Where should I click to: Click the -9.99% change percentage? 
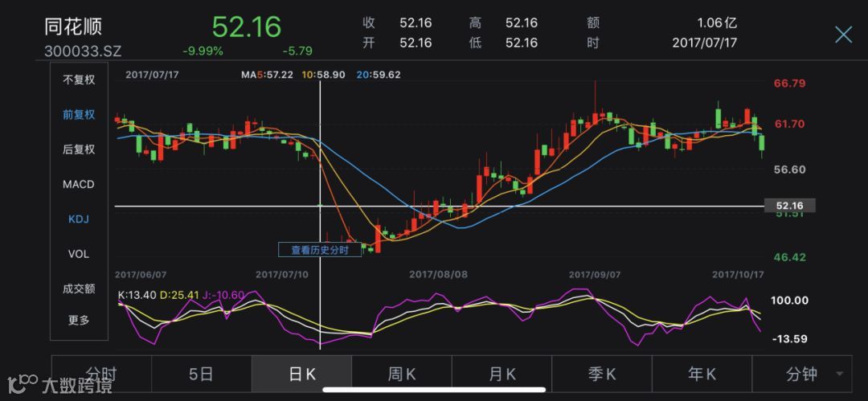[x=203, y=51]
